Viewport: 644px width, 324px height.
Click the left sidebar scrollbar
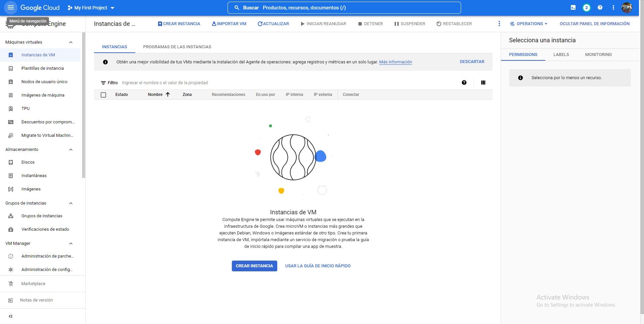click(84, 105)
